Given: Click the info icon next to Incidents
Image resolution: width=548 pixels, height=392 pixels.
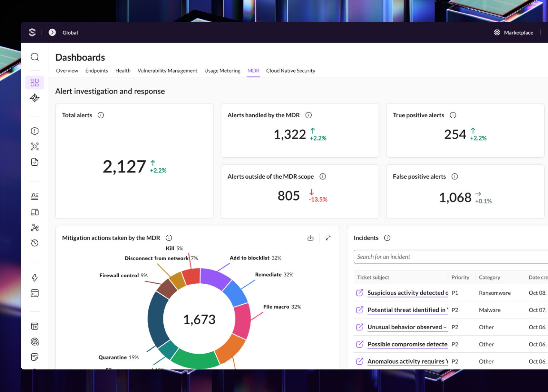Looking at the screenshot, I should pos(387,238).
